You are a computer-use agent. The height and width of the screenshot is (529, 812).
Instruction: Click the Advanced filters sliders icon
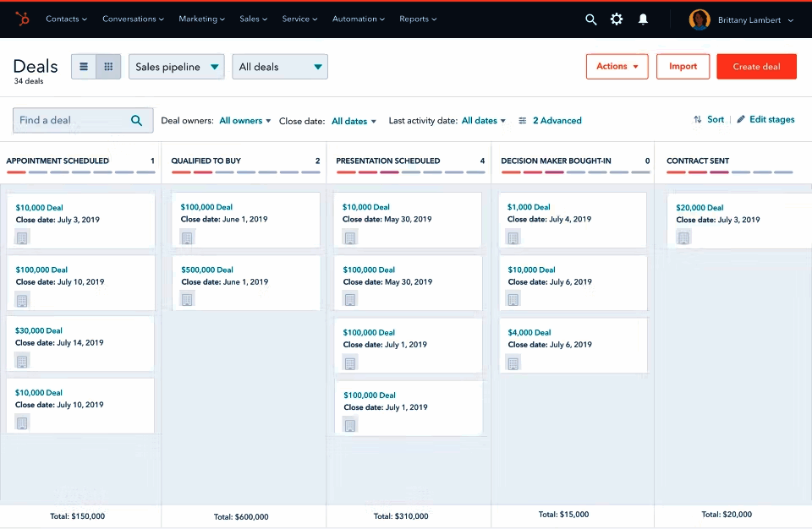pyautogui.click(x=523, y=121)
